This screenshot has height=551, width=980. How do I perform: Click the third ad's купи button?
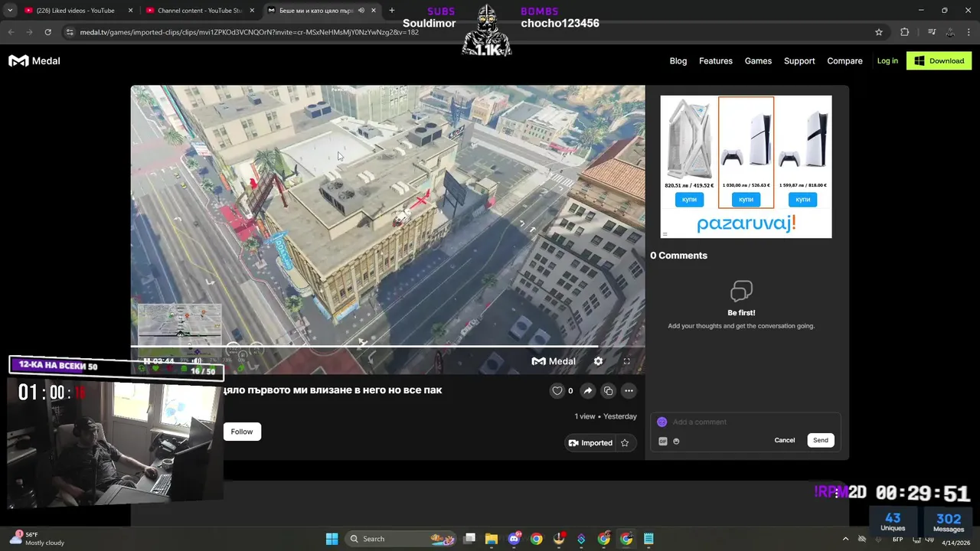[802, 200]
